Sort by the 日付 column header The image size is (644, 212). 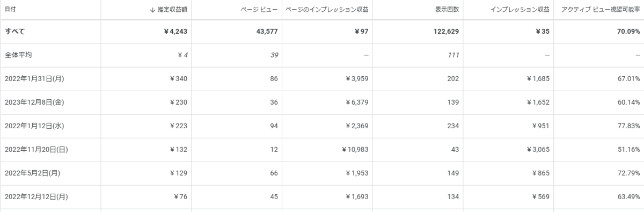click(x=9, y=10)
